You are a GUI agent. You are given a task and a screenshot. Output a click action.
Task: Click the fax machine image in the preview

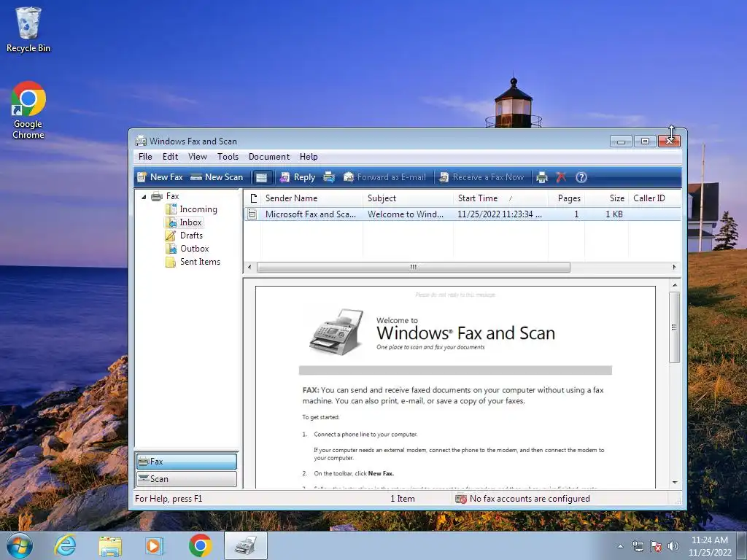click(336, 332)
